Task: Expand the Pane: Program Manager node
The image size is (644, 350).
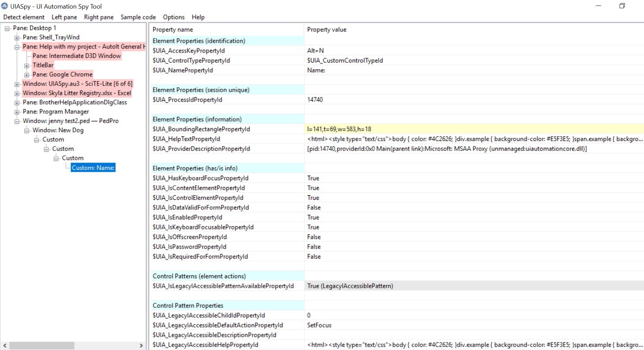Action: [x=17, y=112]
